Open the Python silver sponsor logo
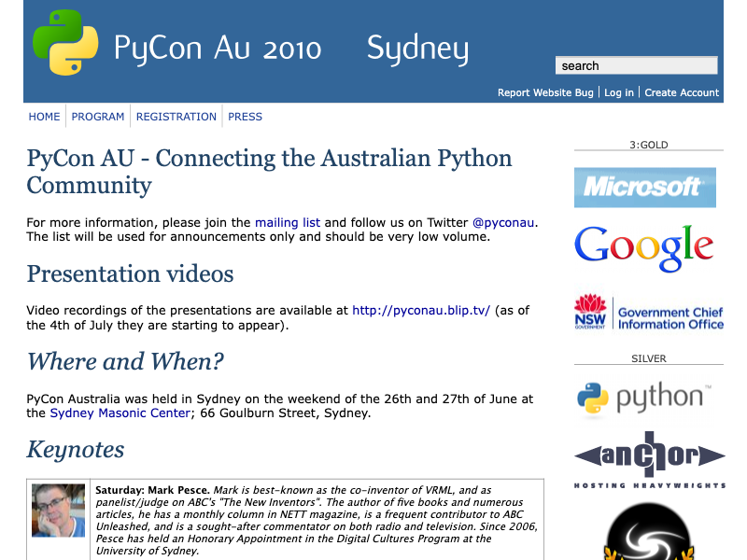The height and width of the screenshot is (560, 747). [644, 399]
